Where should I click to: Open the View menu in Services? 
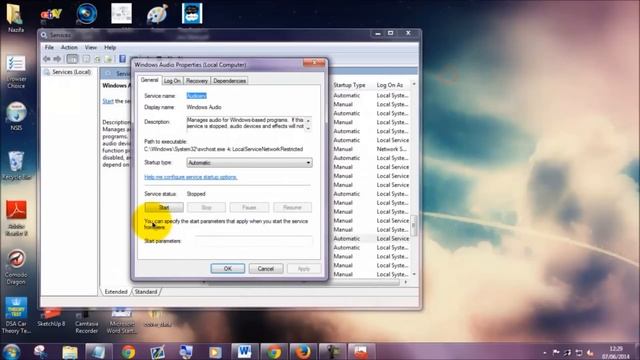coord(91,47)
